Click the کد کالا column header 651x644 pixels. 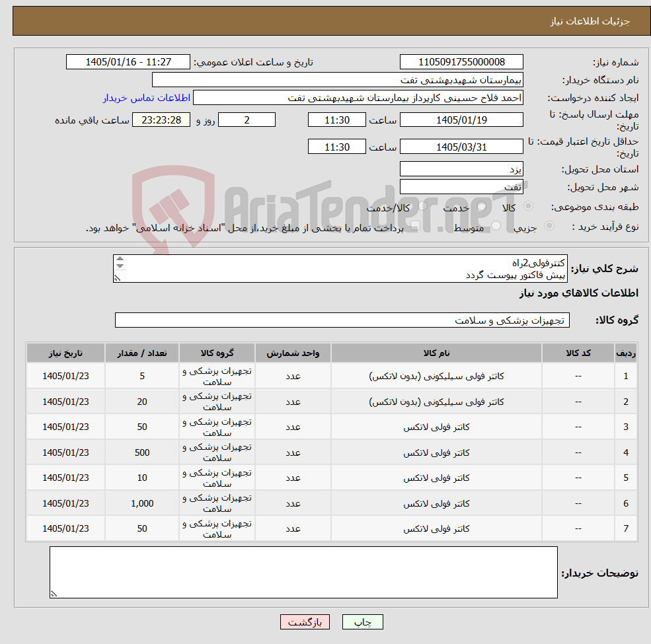click(x=578, y=353)
